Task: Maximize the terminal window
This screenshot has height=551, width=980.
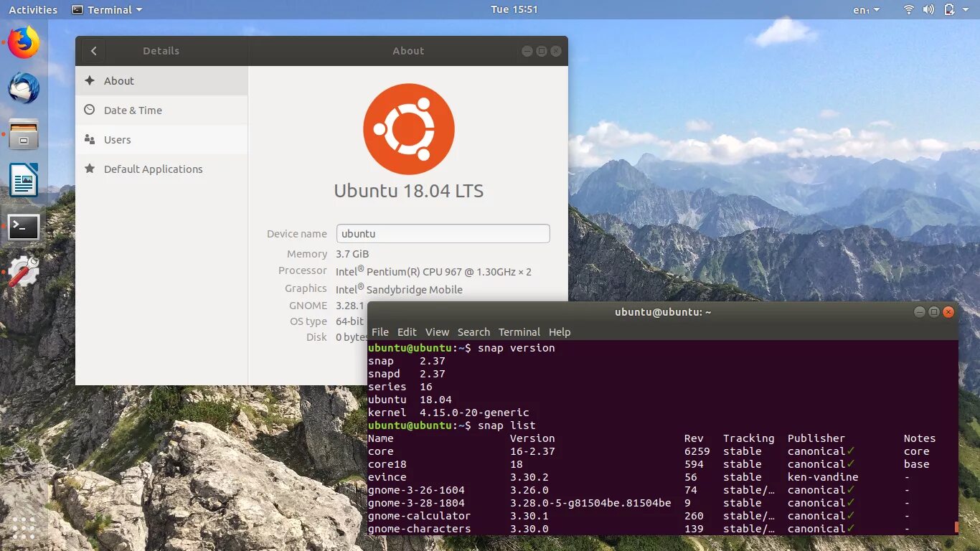Action: click(x=934, y=312)
